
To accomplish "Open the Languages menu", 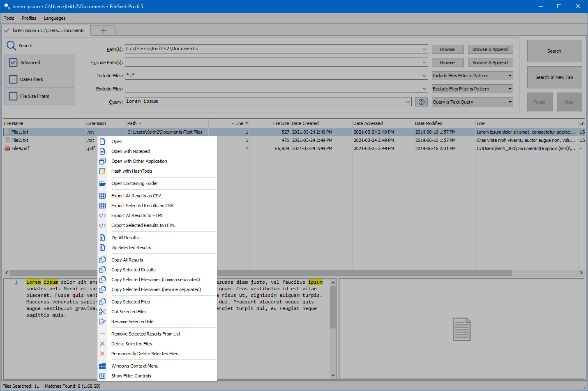I will [x=55, y=18].
